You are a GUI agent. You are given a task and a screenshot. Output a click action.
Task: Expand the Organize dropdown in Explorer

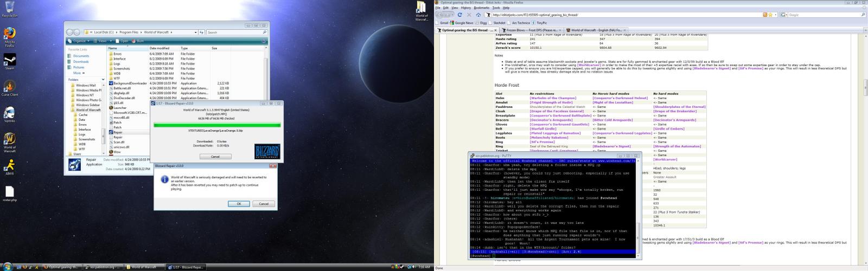[80, 41]
